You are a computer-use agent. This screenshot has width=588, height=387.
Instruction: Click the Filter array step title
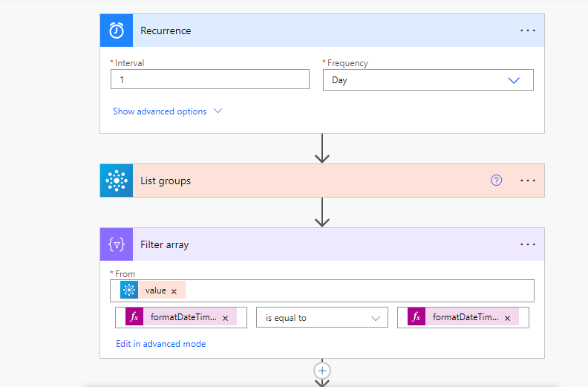point(165,244)
